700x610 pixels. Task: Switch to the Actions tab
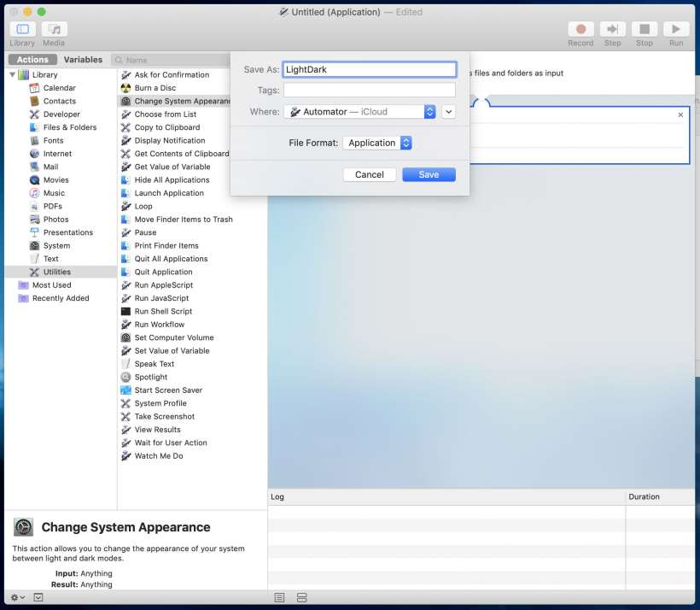click(x=32, y=60)
